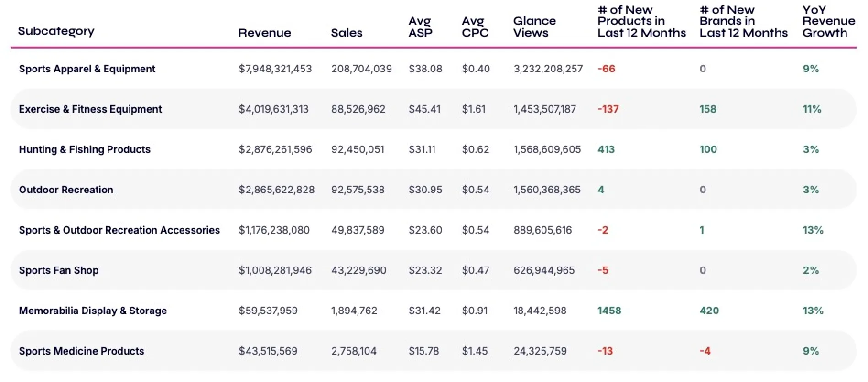Select the $0.91 average CPC cell
868x382 pixels.
pos(475,311)
